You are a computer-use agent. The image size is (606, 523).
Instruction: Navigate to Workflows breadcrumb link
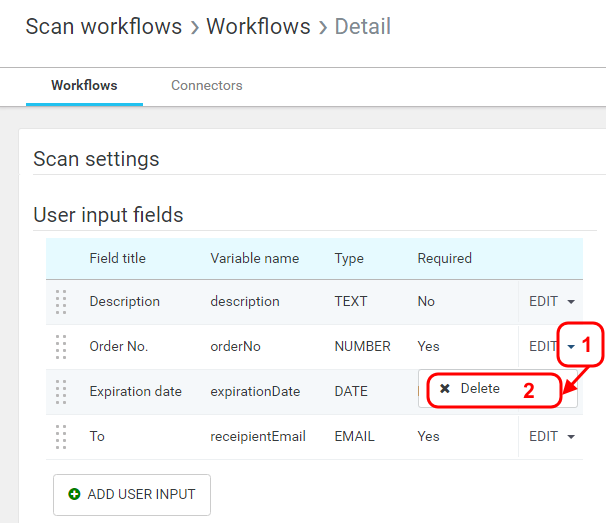[258, 27]
